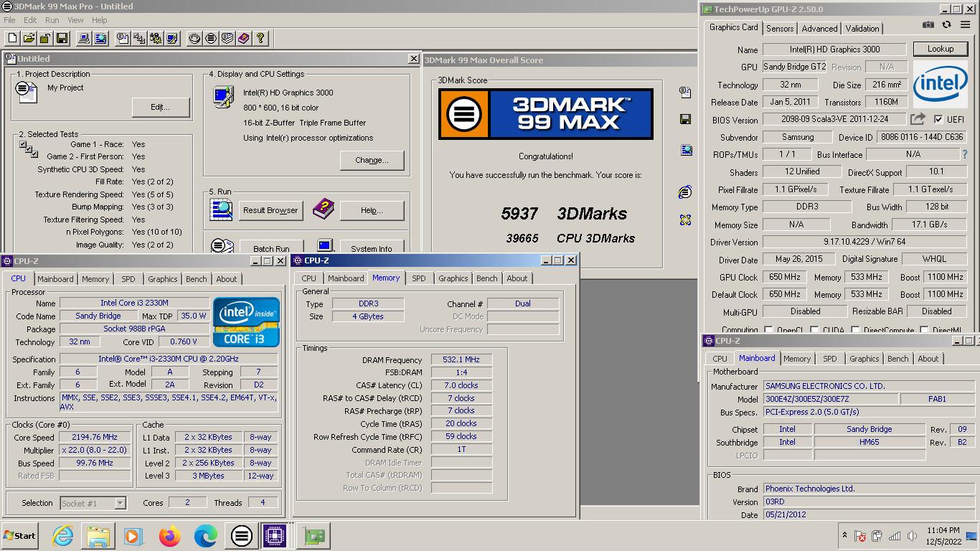980x551 pixels.
Task: Click the Help... button in Run section
Action: (372, 210)
